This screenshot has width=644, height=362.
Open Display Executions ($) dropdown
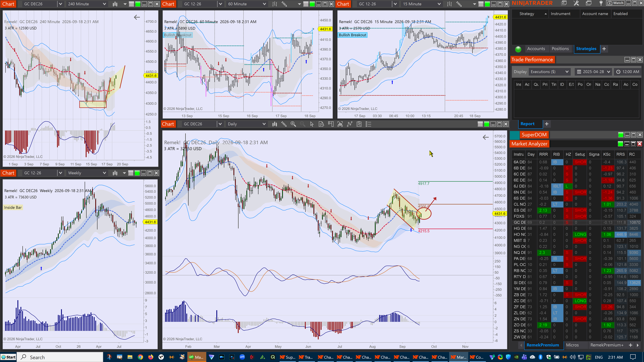pos(549,72)
